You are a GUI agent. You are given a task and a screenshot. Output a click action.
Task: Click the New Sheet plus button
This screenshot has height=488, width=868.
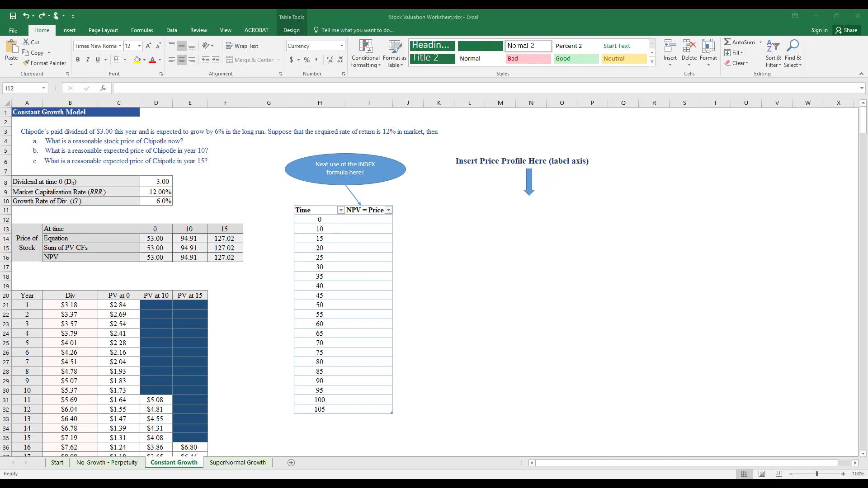coord(292,463)
